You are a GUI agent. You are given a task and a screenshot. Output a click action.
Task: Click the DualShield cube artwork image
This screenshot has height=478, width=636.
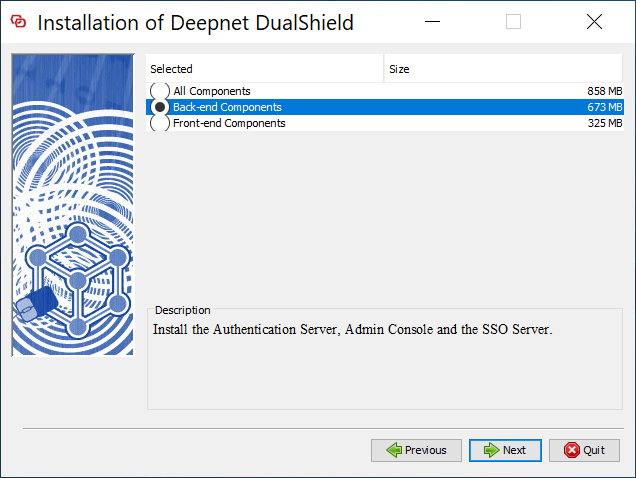(73, 205)
